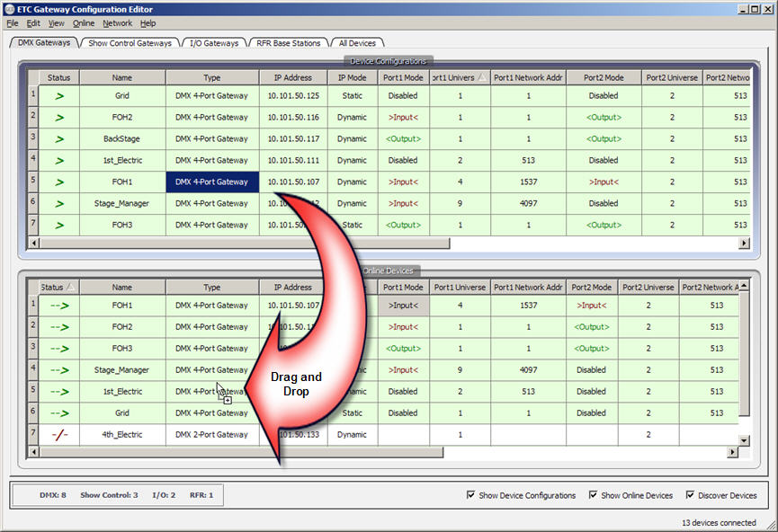
Task: Switch to RFR Base Stations tab
Action: click(x=289, y=43)
